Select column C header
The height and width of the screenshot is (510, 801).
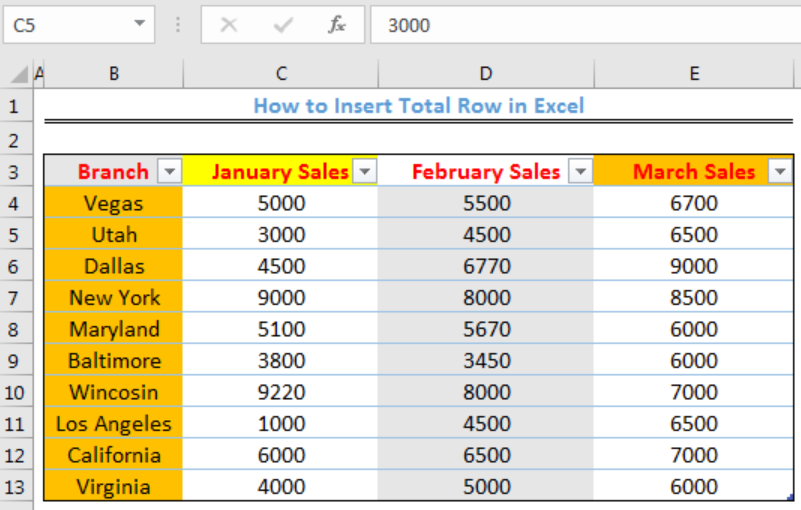280,74
